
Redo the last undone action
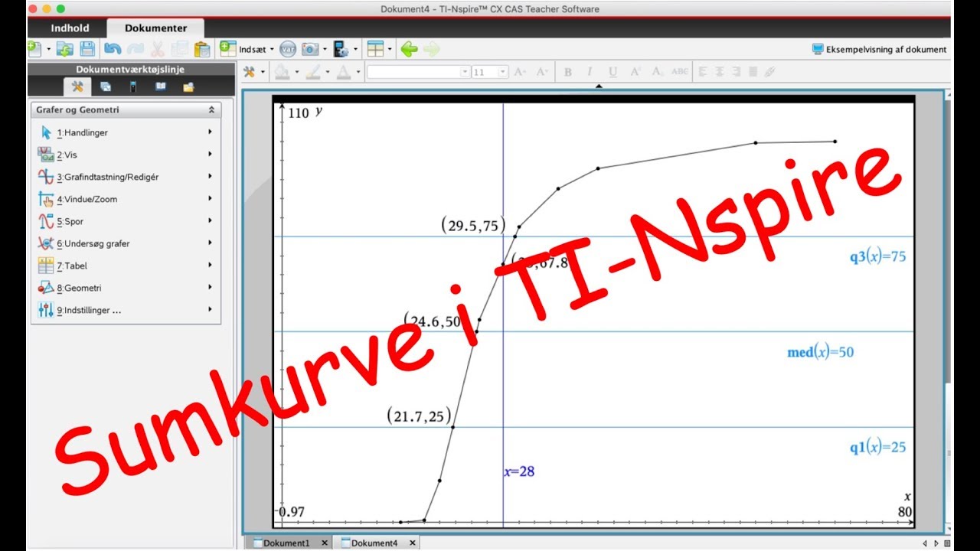click(136, 49)
